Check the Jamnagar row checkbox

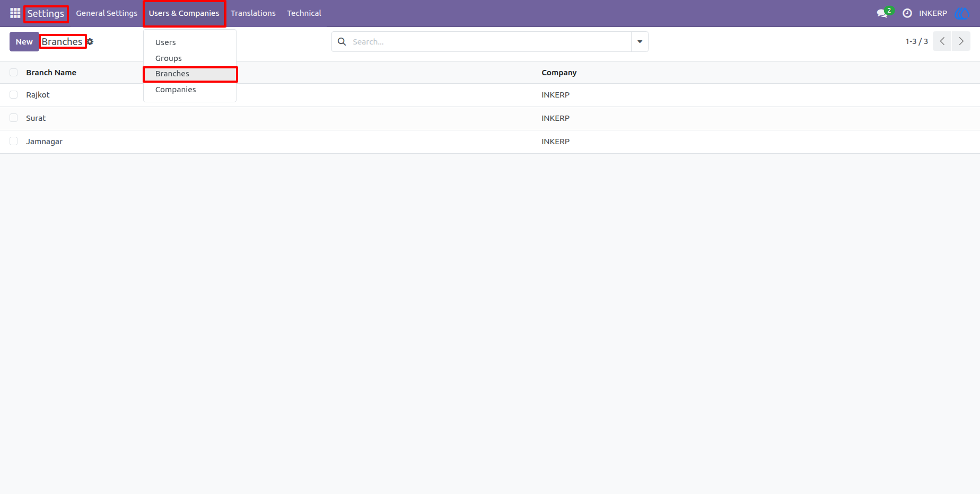click(14, 142)
